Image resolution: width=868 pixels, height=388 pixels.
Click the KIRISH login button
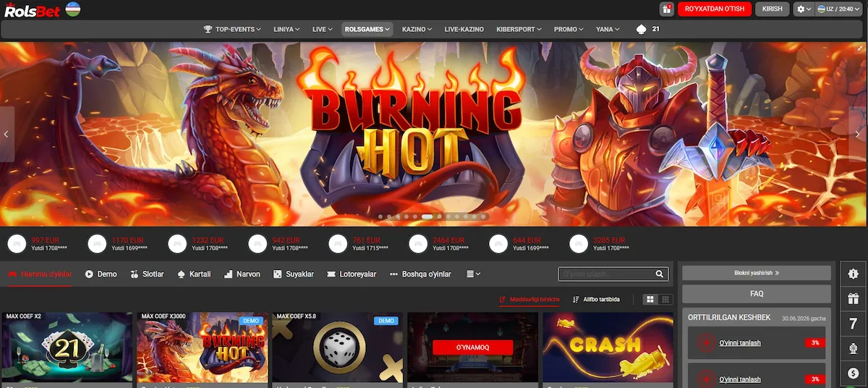click(773, 9)
